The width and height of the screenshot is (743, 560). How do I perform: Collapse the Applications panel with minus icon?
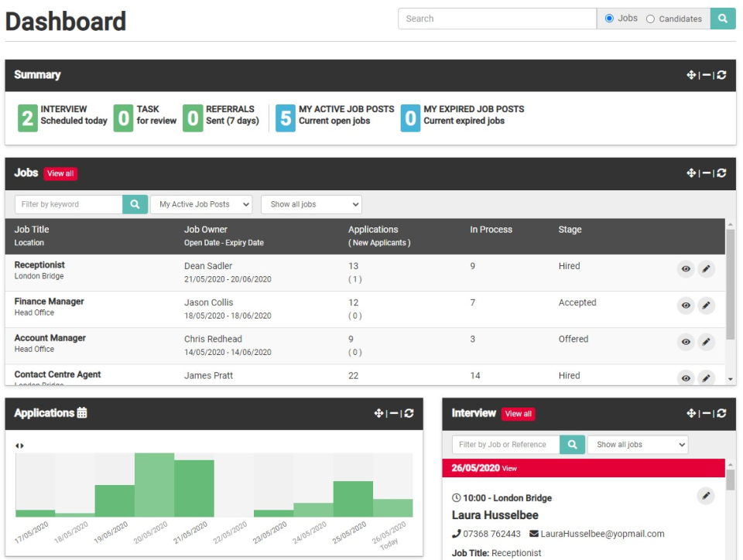(393, 414)
